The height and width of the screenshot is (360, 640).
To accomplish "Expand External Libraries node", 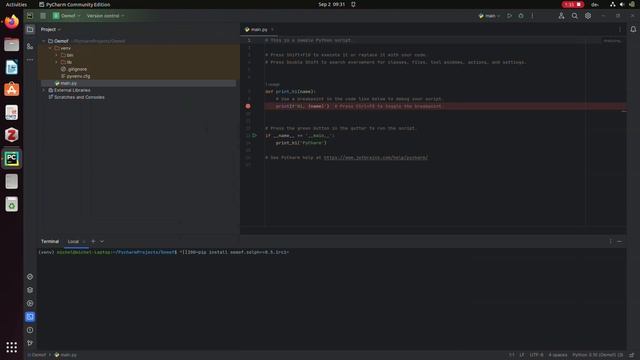I will [x=44, y=90].
